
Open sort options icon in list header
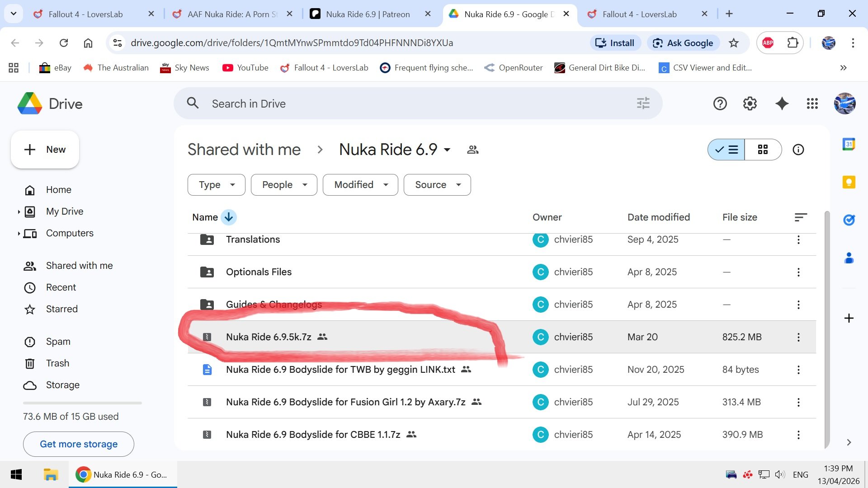pos(801,217)
